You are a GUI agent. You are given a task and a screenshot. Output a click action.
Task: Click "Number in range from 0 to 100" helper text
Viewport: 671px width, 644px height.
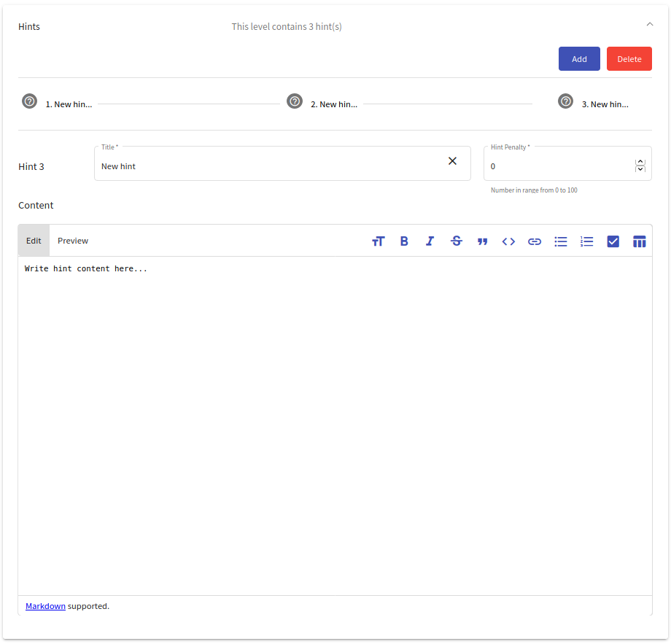[534, 190]
